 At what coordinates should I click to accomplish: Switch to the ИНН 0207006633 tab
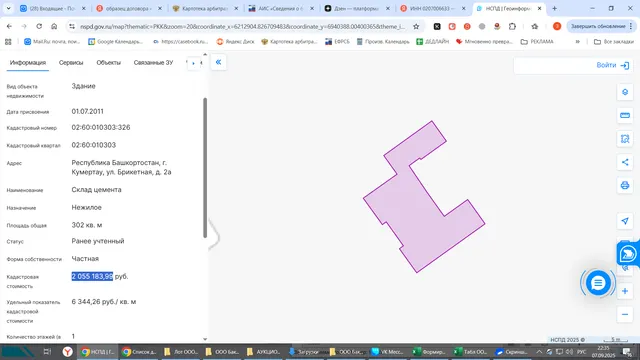[x=433, y=9]
